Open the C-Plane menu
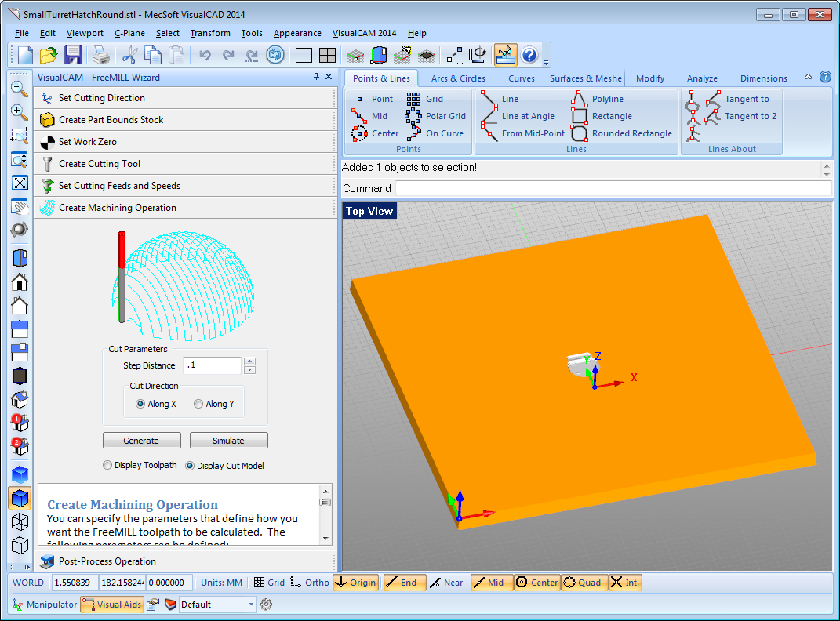The width and height of the screenshot is (840, 621). [129, 33]
